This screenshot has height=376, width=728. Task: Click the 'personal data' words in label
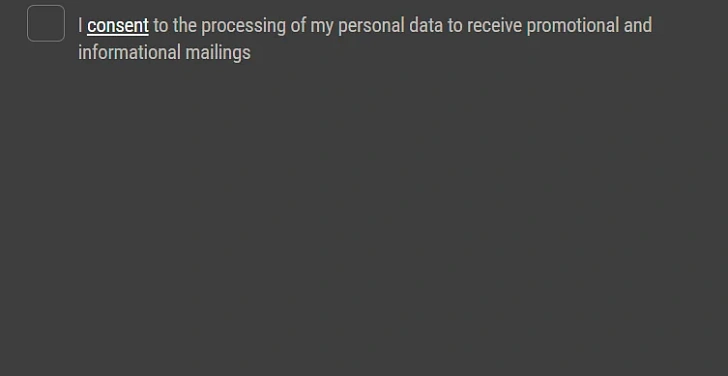click(x=390, y=26)
